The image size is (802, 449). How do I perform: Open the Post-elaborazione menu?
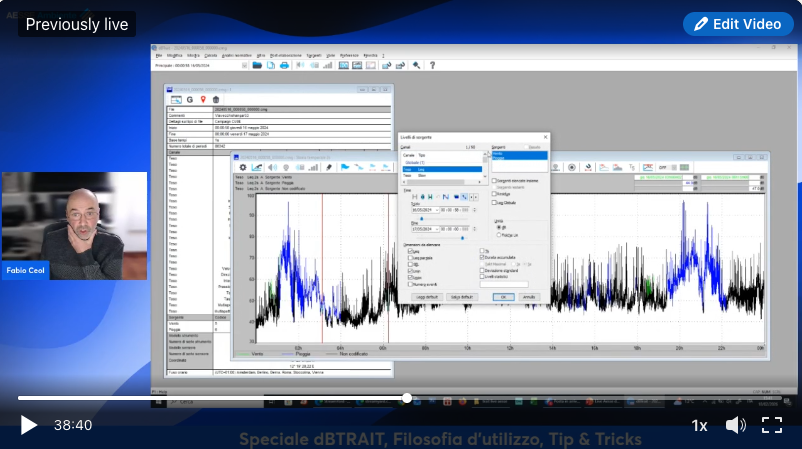pyautogui.click(x=285, y=55)
